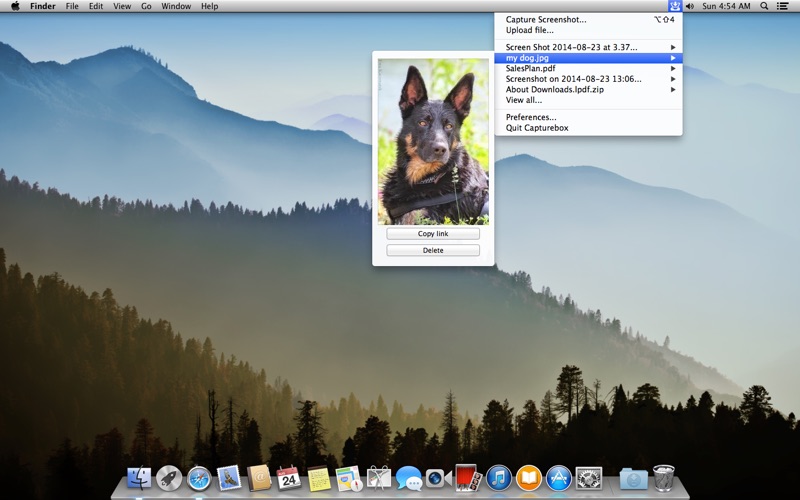Screen dimensions: 800x500
Task: Choose Capture Screenshot... menu entry
Action: tap(588, 19)
